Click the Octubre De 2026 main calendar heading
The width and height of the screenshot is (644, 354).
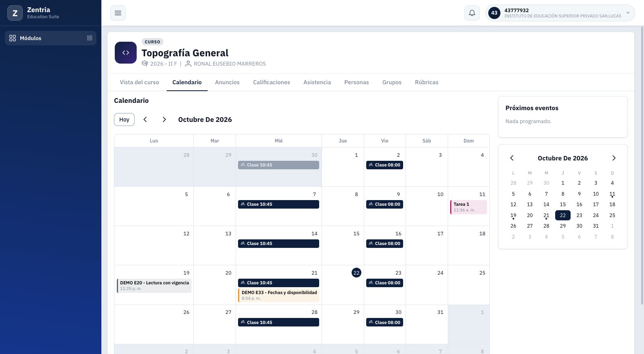205,119
